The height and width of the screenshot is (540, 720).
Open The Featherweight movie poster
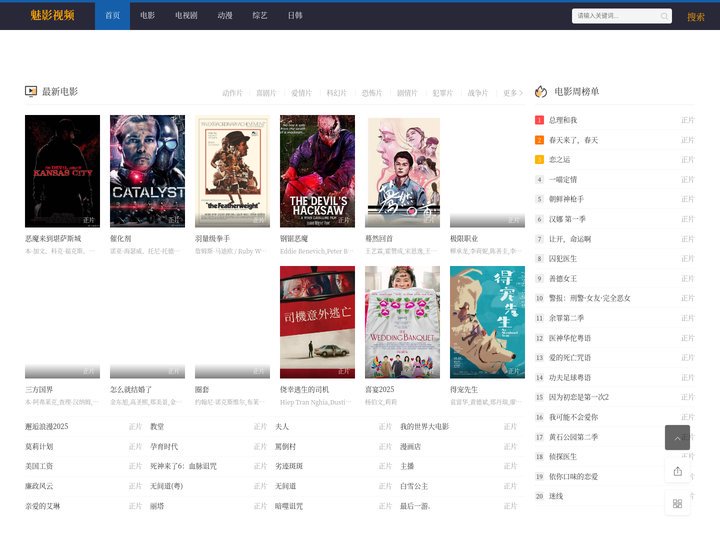tap(232, 171)
